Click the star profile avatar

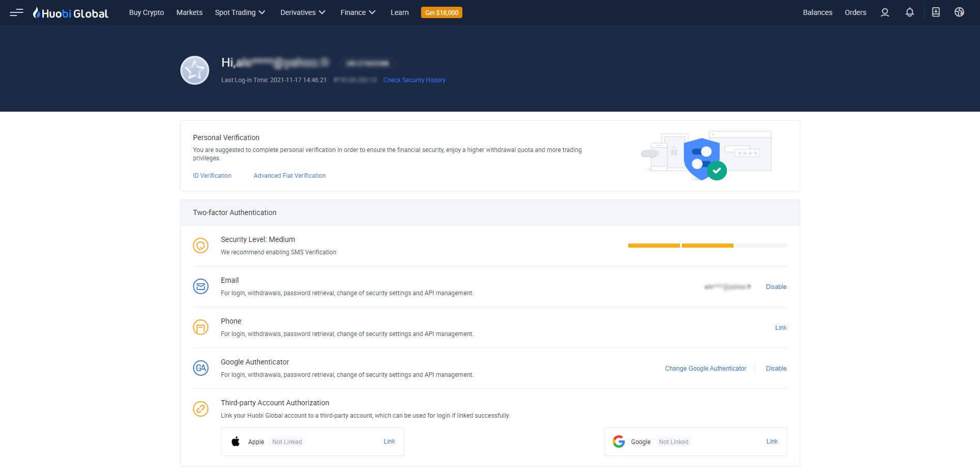[195, 70]
